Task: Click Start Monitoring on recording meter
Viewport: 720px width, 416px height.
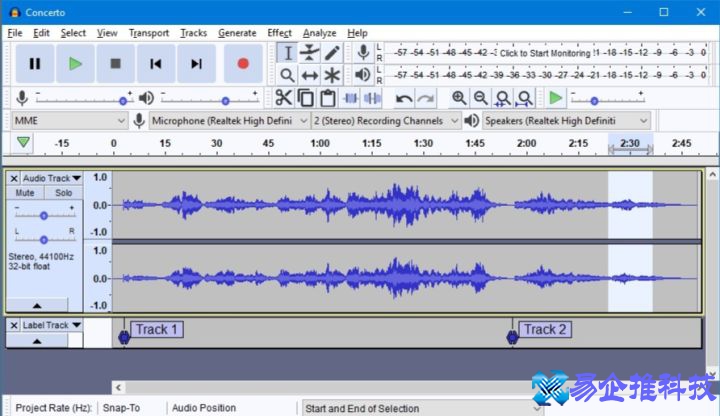Action: [x=545, y=53]
